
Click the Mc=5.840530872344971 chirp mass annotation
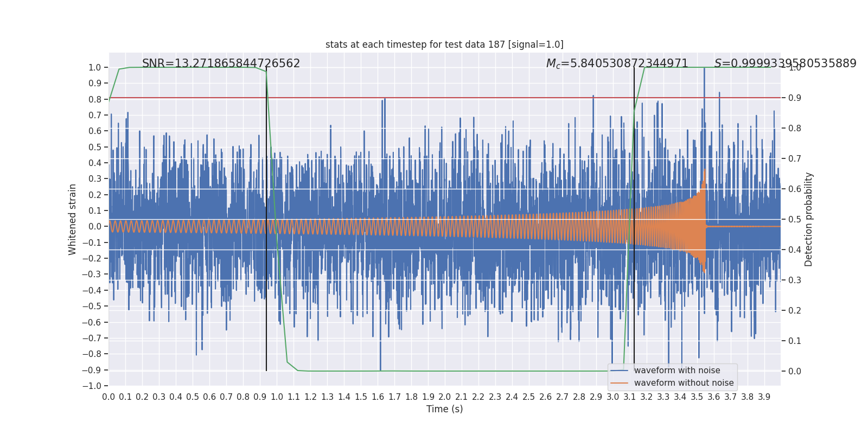coord(617,63)
